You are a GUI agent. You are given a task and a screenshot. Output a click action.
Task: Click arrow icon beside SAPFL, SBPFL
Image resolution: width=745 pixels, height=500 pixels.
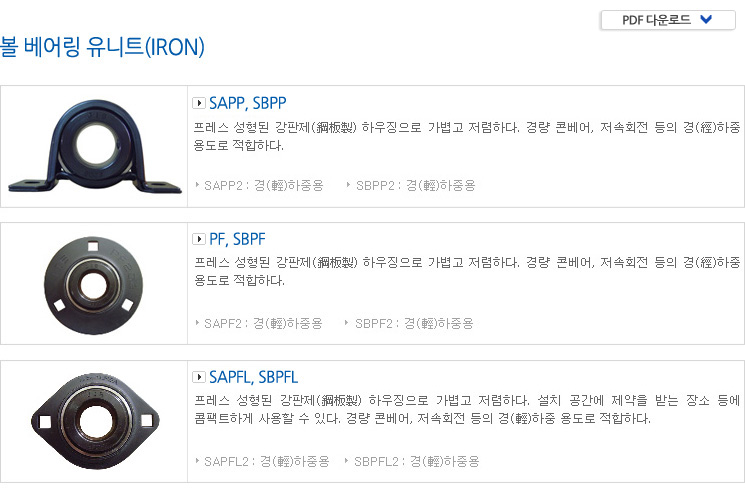pyautogui.click(x=199, y=377)
